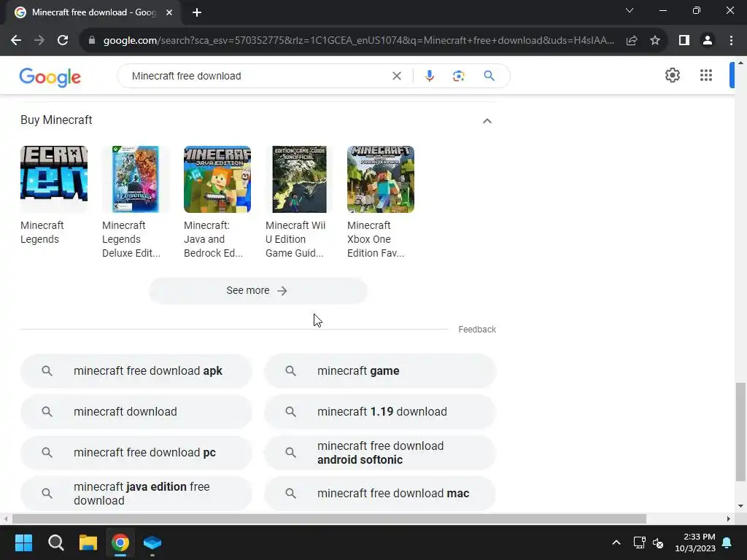
Task: Click the address bar URL
Action: point(358,41)
